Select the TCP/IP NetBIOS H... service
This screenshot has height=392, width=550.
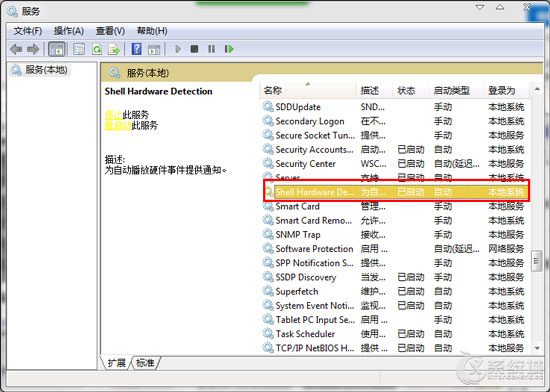315,348
